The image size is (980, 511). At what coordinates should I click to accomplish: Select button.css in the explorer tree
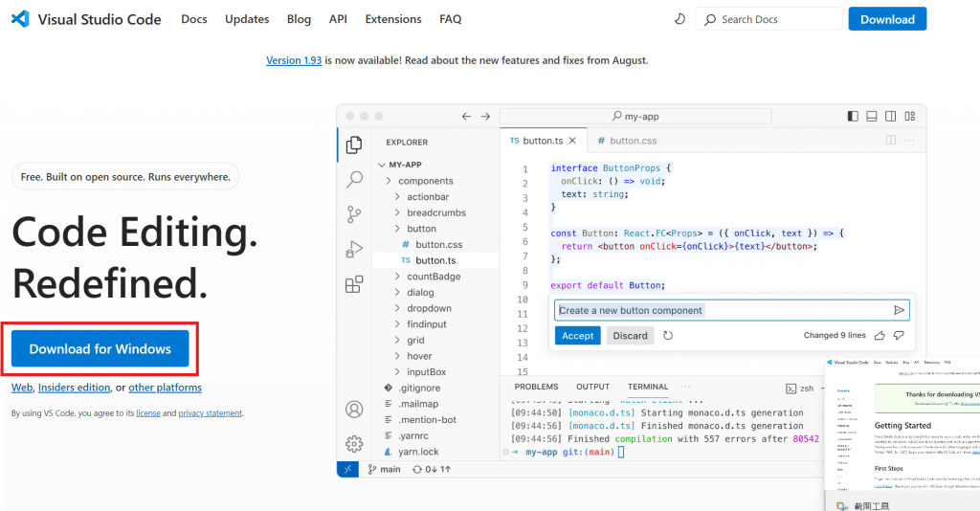[x=435, y=244]
